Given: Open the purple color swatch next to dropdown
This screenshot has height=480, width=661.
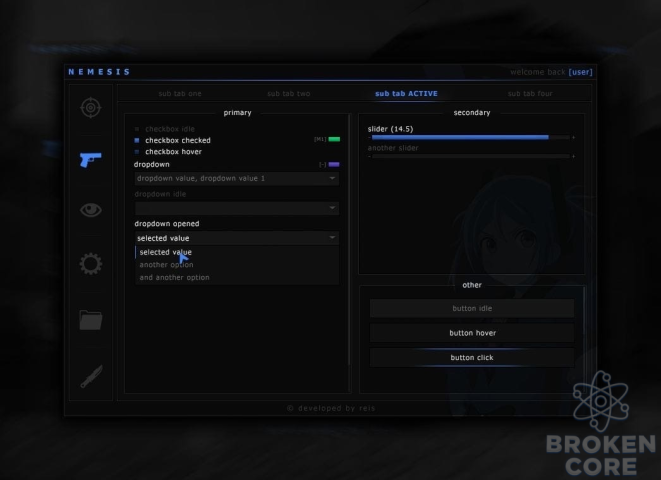Looking at the screenshot, I should click(x=334, y=164).
